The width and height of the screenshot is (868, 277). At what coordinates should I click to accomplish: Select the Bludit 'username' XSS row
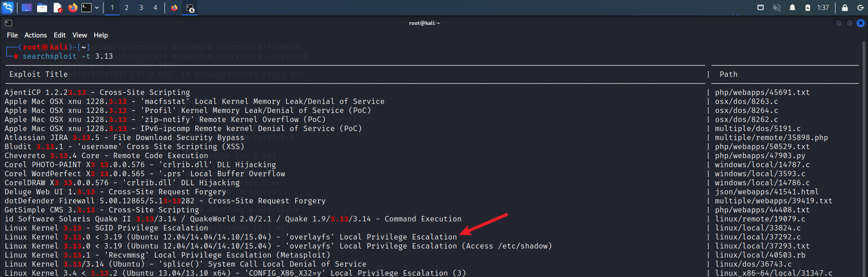pos(124,147)
